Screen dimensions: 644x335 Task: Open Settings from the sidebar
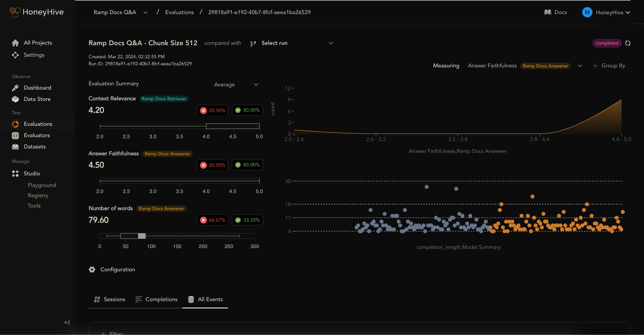34,55
